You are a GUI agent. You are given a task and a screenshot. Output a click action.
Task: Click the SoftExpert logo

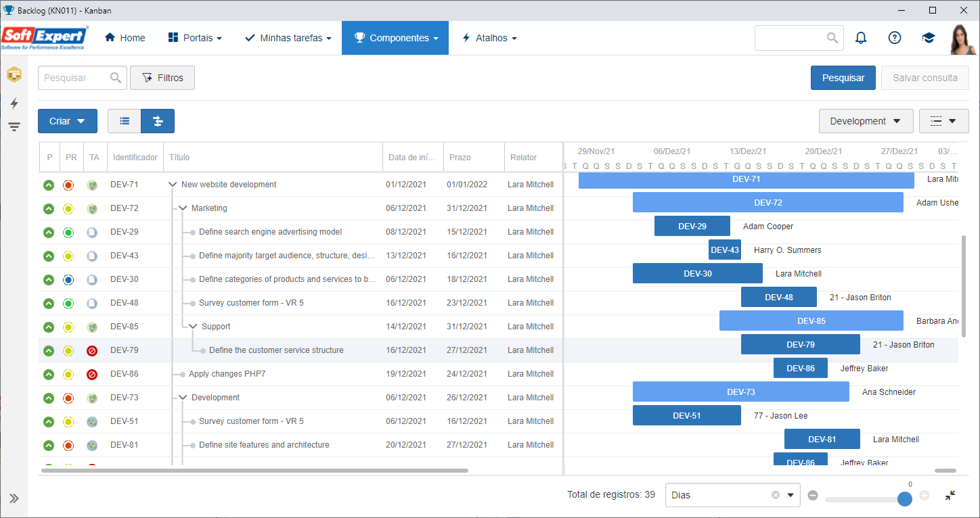(x=45, y=38)
